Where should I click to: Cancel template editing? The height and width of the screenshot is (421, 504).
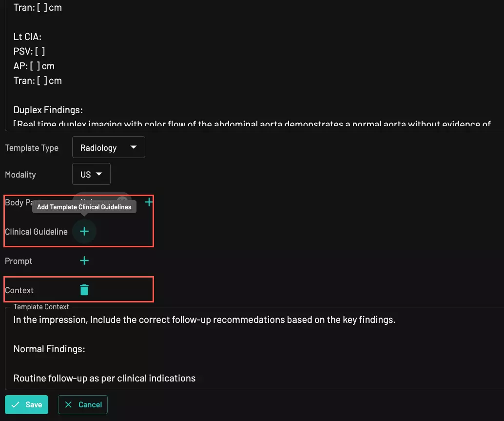(83, 404)
